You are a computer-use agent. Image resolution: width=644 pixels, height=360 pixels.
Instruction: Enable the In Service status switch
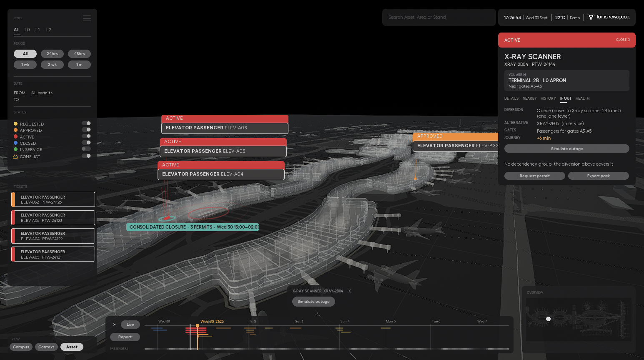click(86, 149)
